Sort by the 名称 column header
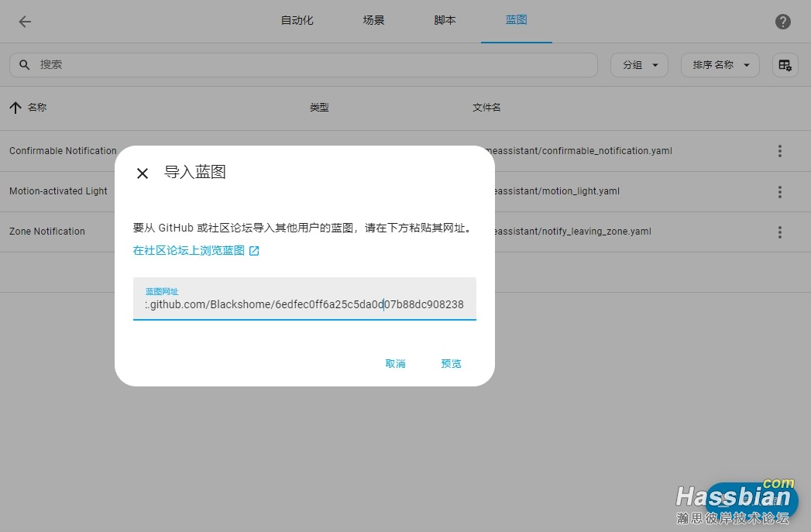Image resolution: width=811 pixels, height=532 pixels. click(37, 108)
